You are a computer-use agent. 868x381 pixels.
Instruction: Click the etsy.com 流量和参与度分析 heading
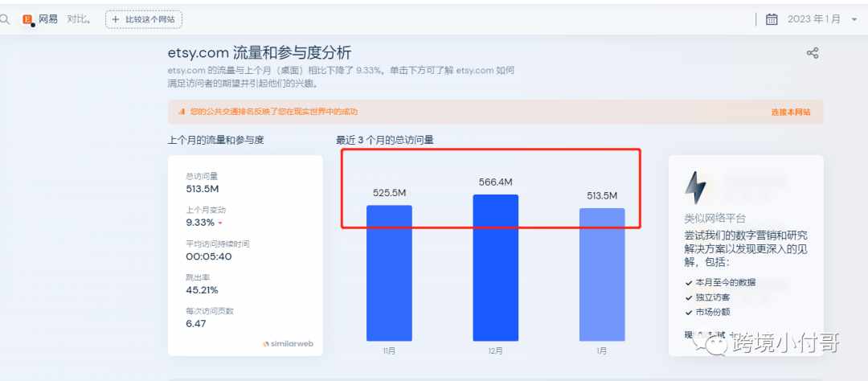tap(259, 52)
